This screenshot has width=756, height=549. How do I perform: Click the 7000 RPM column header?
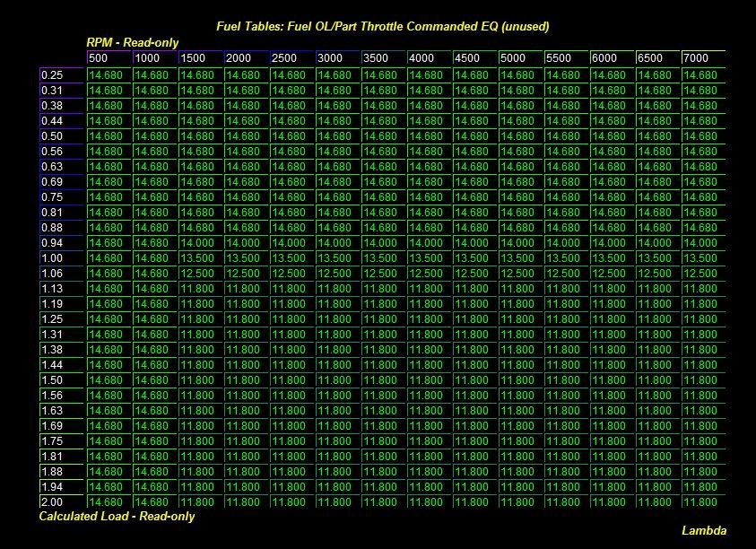click(x=702, y=58)
